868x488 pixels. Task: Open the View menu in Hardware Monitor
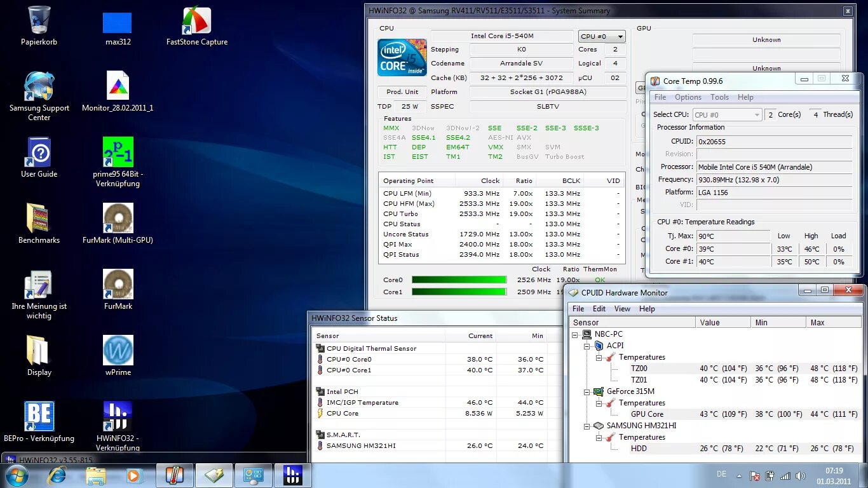tap(622, 309)
